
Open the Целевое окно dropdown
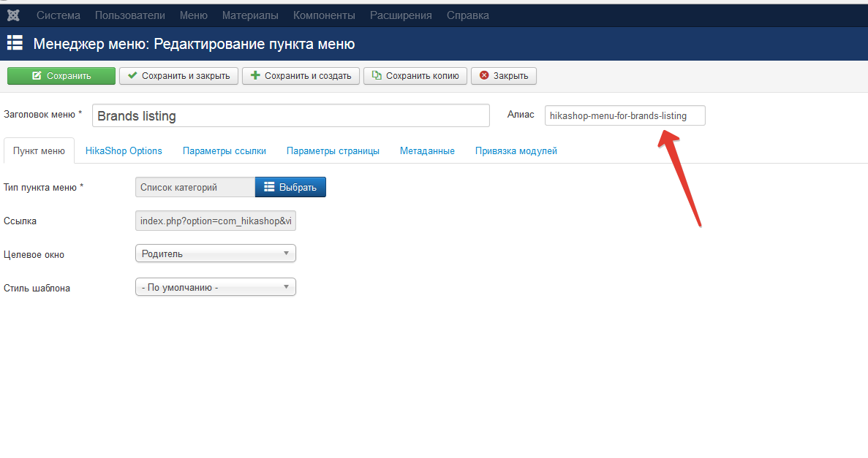click(215, 253)
